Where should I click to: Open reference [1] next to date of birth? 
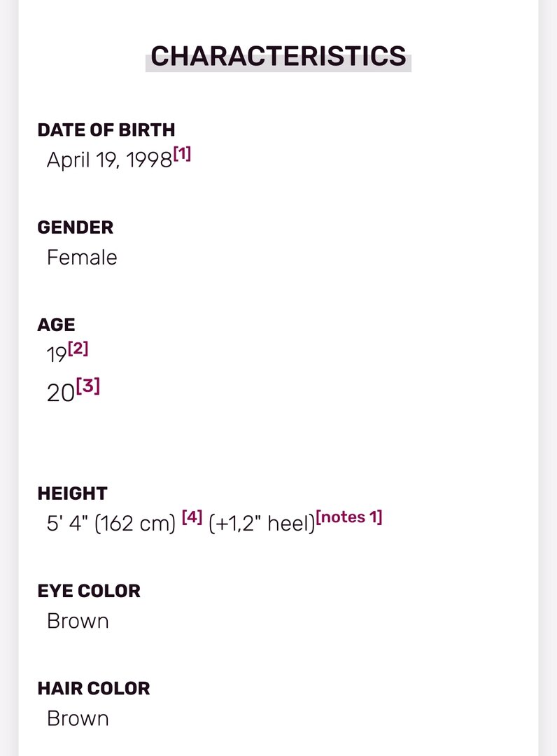pos(182,154)
